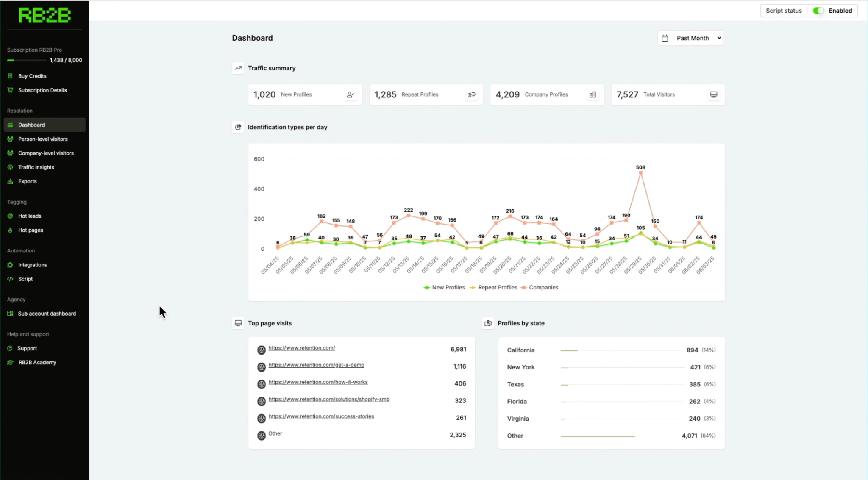Screen dimensions: 868x480
Task: Click the Subscription Details cart icon
Action: (10, 90)
